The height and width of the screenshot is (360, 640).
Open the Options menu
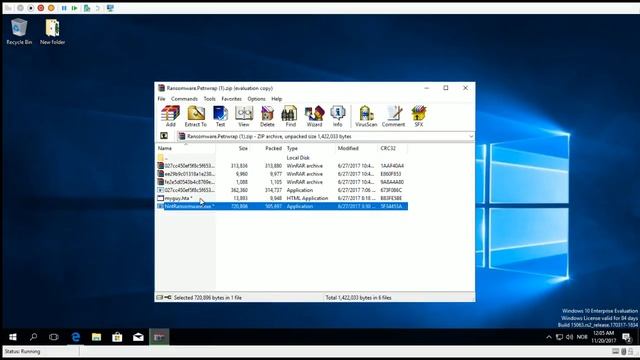256,99
